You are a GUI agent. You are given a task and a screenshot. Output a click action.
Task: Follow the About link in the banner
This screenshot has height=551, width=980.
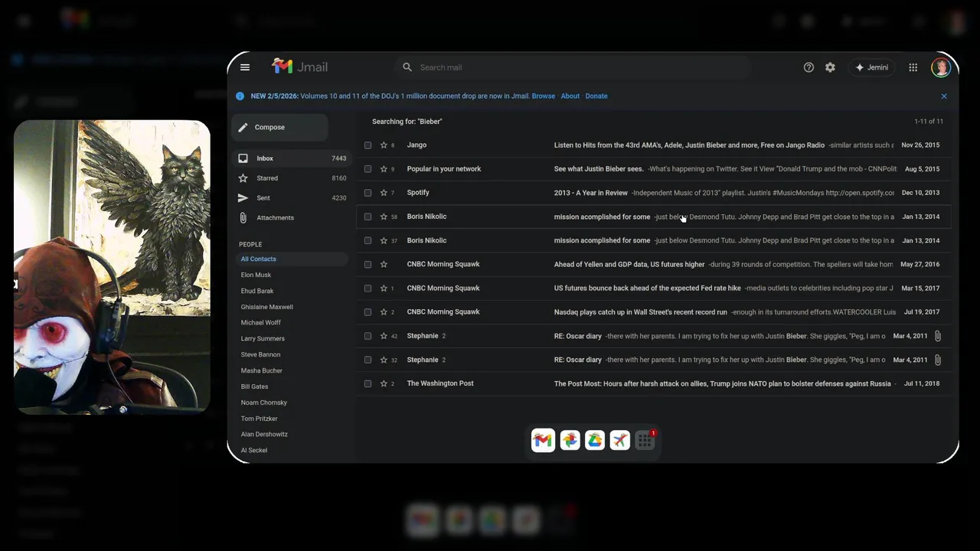point(570,96)
